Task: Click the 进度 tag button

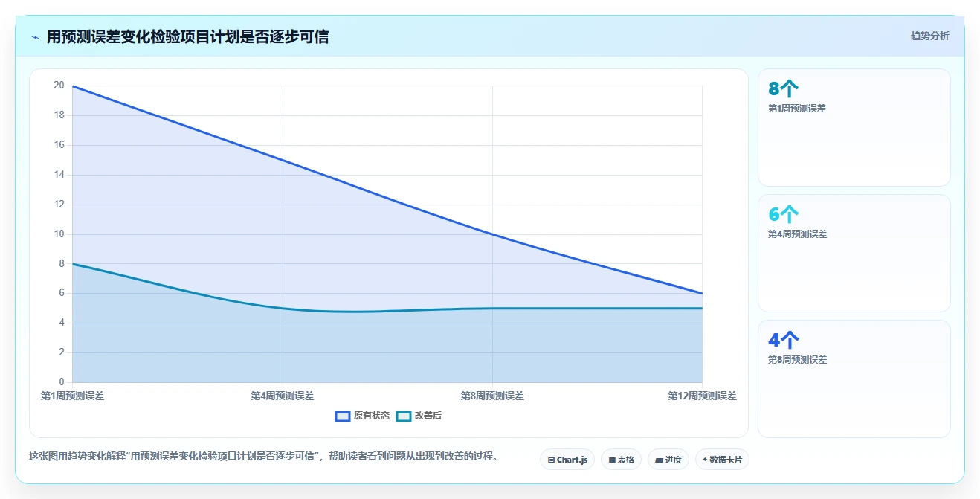Action: (x=668, y=460)
